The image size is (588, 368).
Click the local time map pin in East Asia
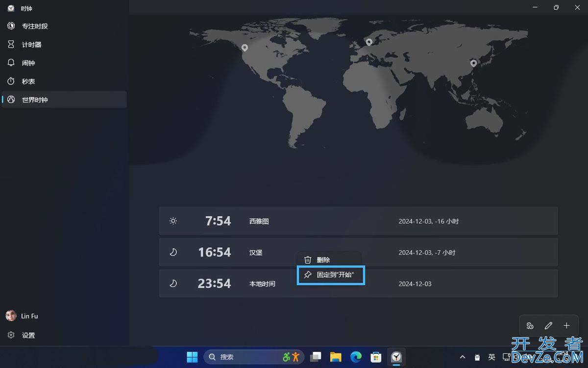(473, 63)
